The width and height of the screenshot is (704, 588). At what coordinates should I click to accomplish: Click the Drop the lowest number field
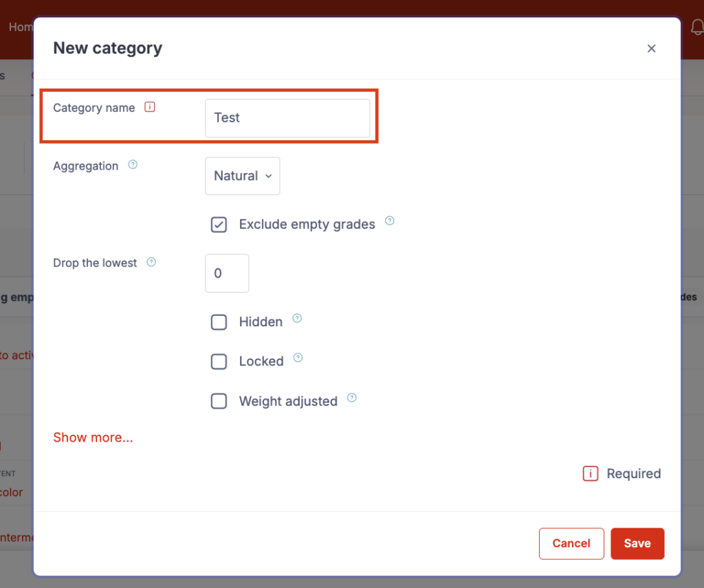(x=227, y=273)
